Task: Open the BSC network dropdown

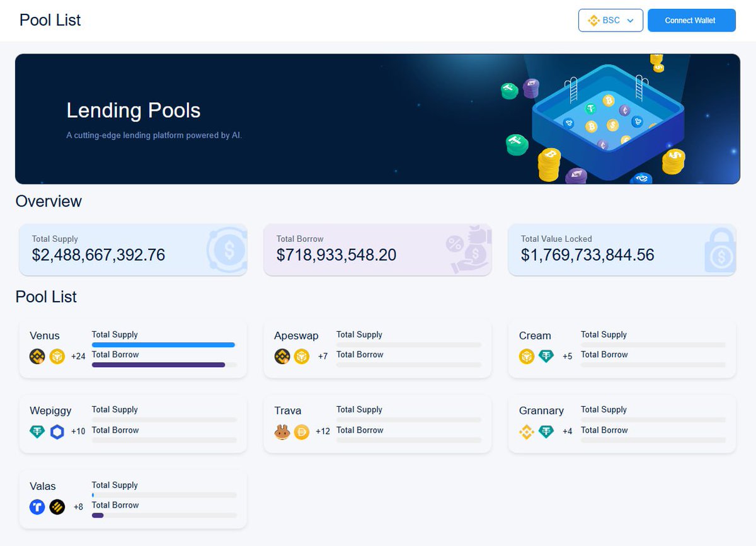Action: pos(610,20)
